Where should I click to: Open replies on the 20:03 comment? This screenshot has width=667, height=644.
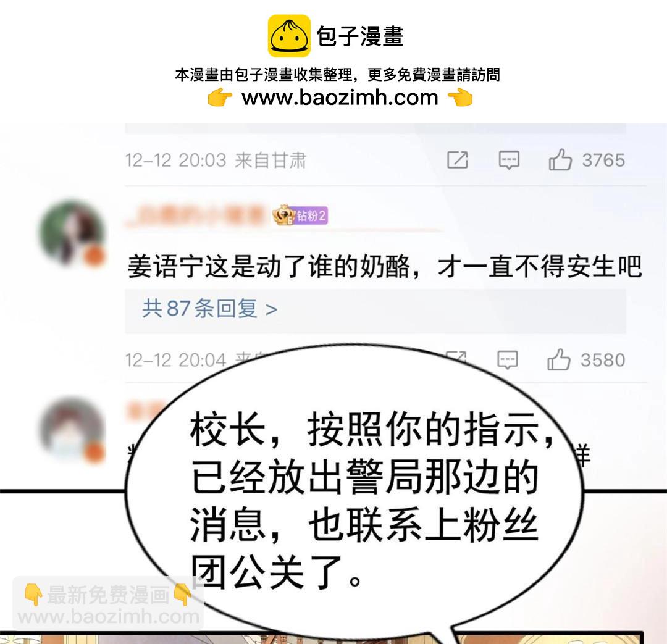pyautogui.click(x=509, y=161)
